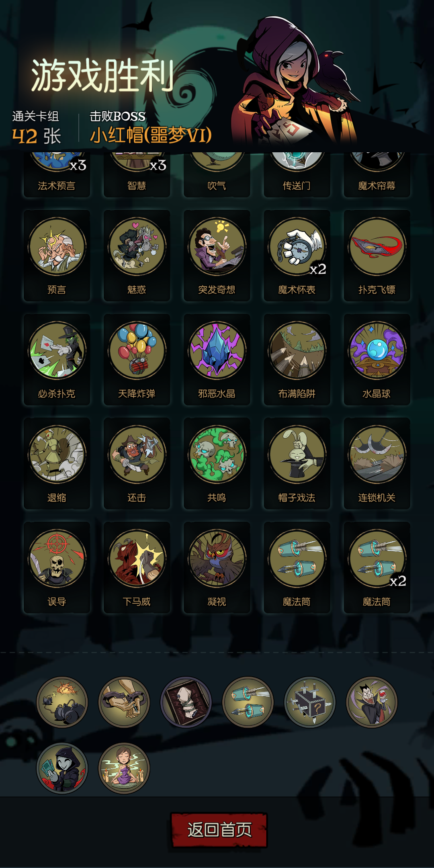This screenshot has height=868, width=434.
Task: Click the 返回首页 button
Action: (219, 830)
